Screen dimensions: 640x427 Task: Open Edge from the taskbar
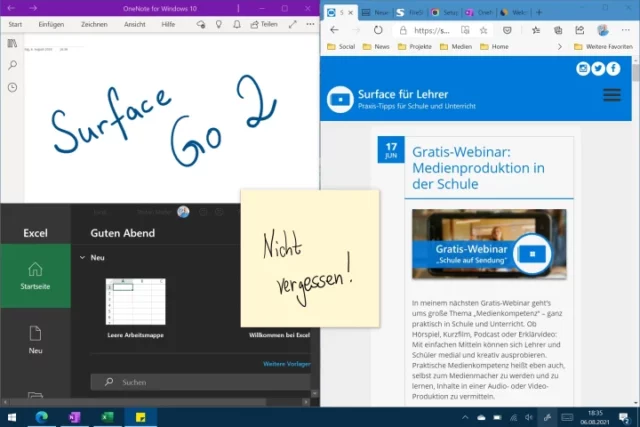pyautogui.click(x=42, y=417)
